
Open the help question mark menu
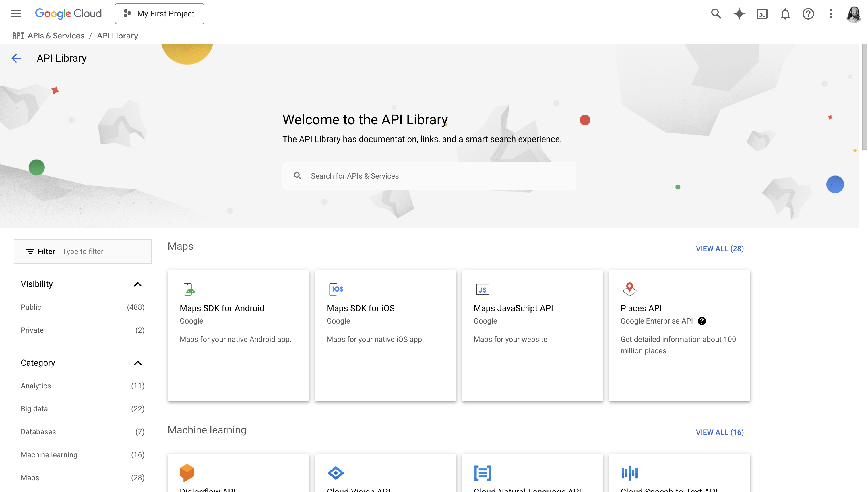tap(808, 13)
